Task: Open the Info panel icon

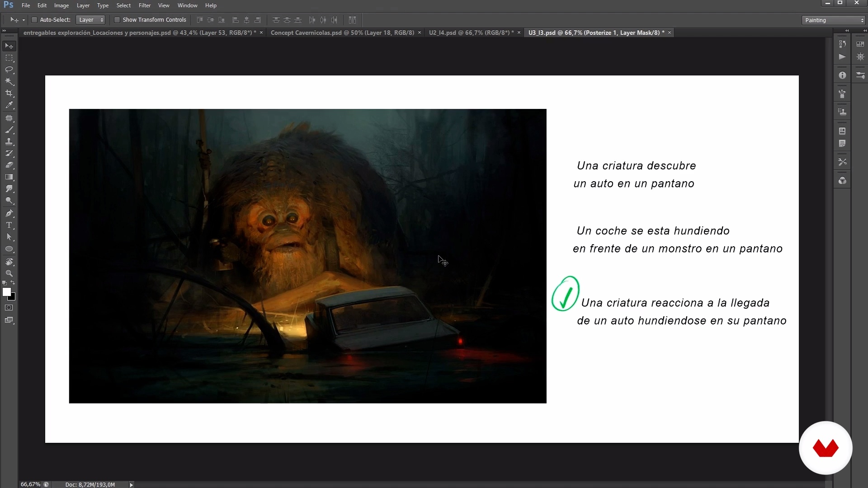Action: 842,75
